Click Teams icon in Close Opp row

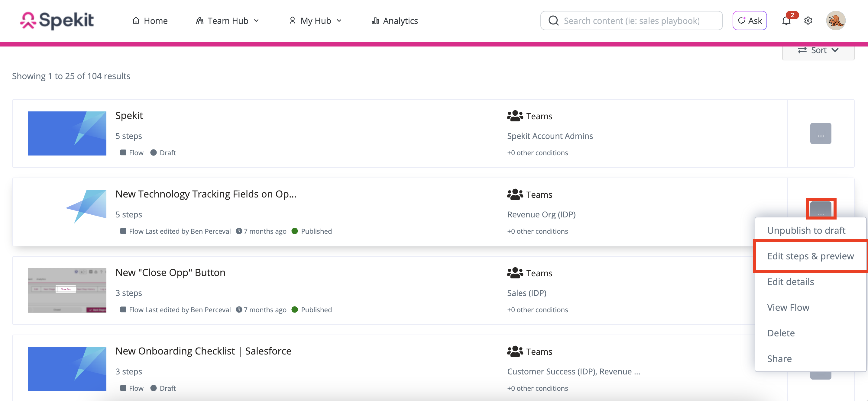(x=515, y=273)
